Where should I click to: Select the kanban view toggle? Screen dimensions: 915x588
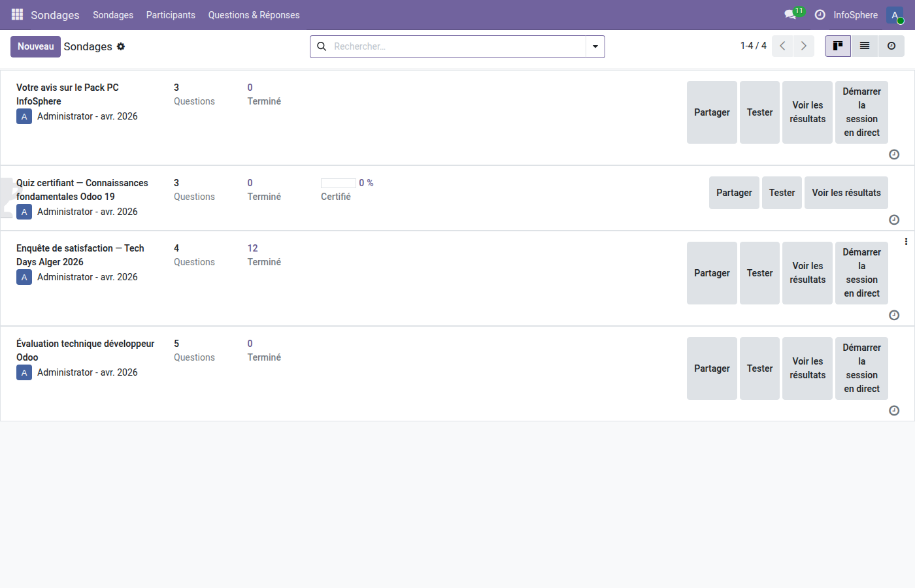pyautogui.click(x=837, y=46)
